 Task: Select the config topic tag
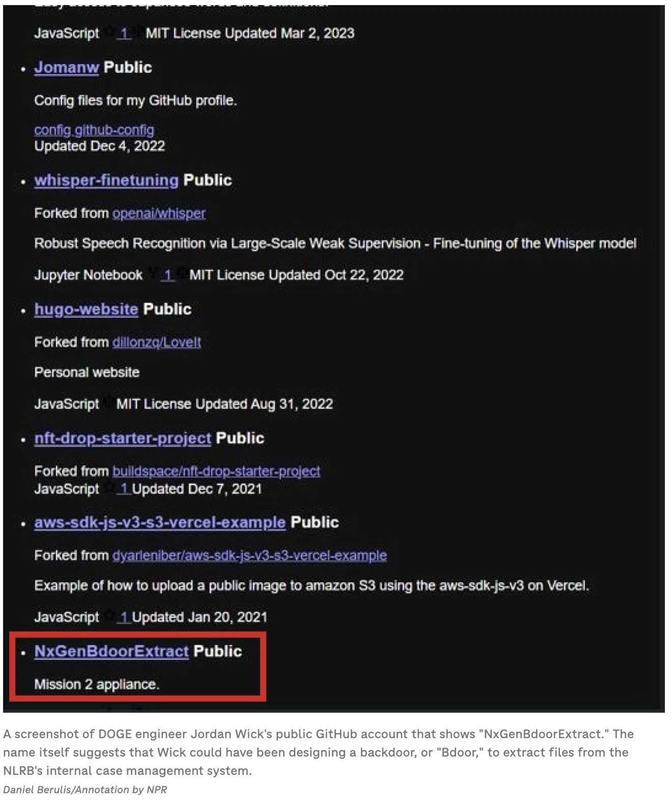pos(53,130)
